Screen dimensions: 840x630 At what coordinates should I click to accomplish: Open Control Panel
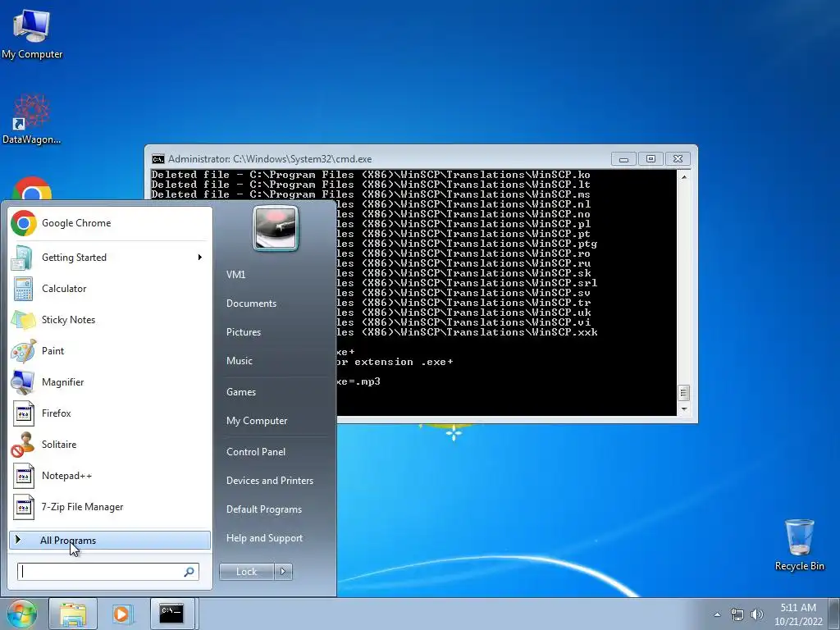tap(256, 452)
